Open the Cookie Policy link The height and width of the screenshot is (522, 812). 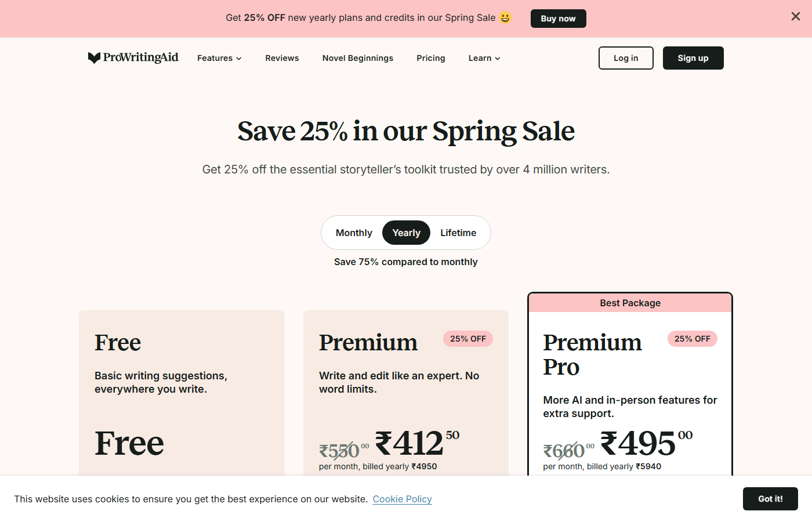pyautogui.click(x=402, y=499)
